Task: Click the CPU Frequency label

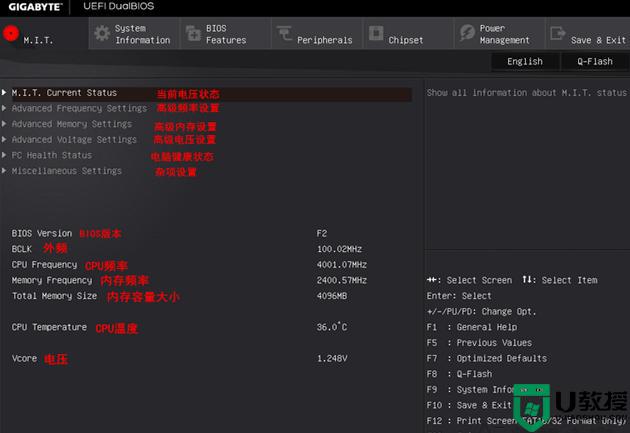Action: tap(44, 265)
